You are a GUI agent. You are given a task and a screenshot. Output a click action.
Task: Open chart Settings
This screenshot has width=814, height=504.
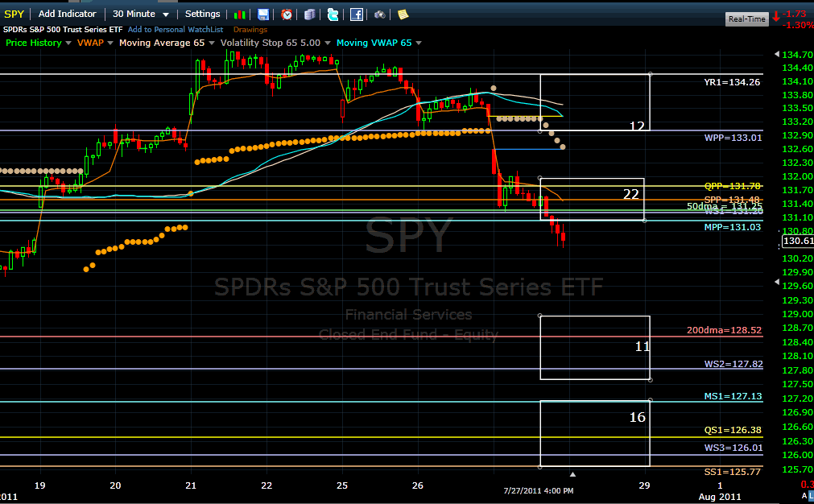click(x=202, y=14)
